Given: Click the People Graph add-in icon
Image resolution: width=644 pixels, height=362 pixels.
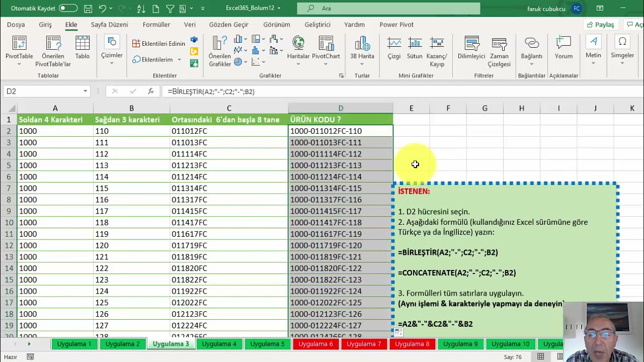Looking at the screenshot, I should (x=194, y=63).
